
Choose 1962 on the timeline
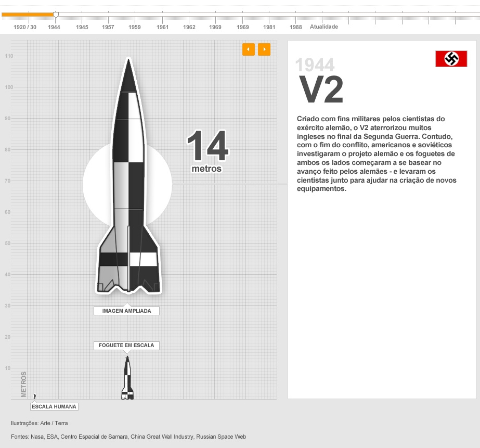coord(189,27)
